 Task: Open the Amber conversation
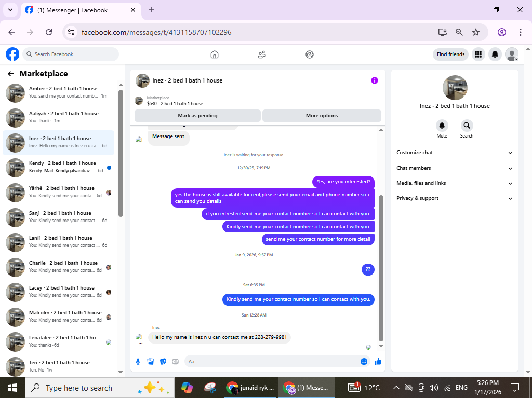click(x=58, y=92)
